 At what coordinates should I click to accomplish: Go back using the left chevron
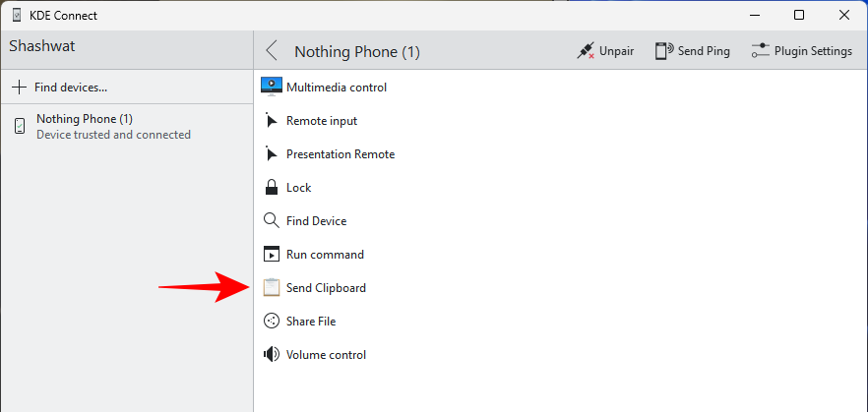click(x=273, y=51)
